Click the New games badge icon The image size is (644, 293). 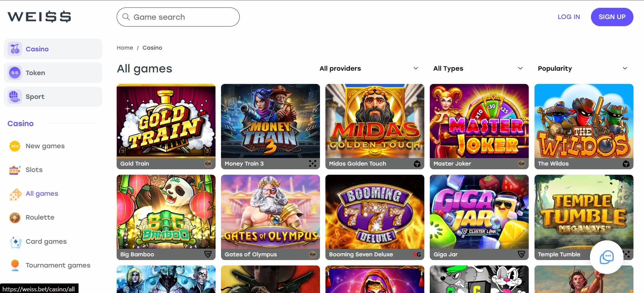[x=15, y=146]
